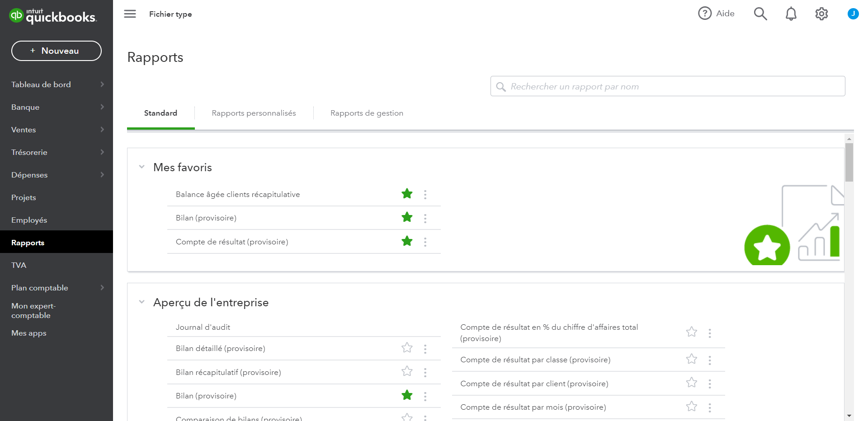
Task: Click the Aide help icon
Action: point(705,14)
